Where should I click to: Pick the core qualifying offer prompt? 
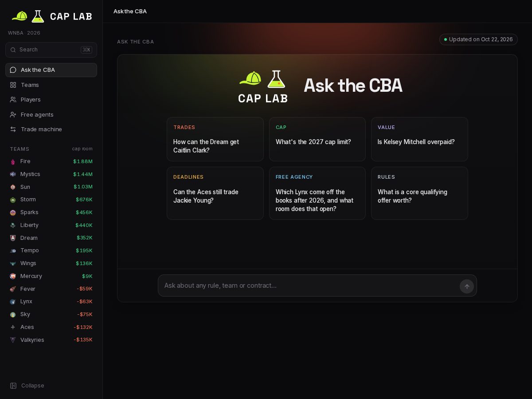click(419, 193)
